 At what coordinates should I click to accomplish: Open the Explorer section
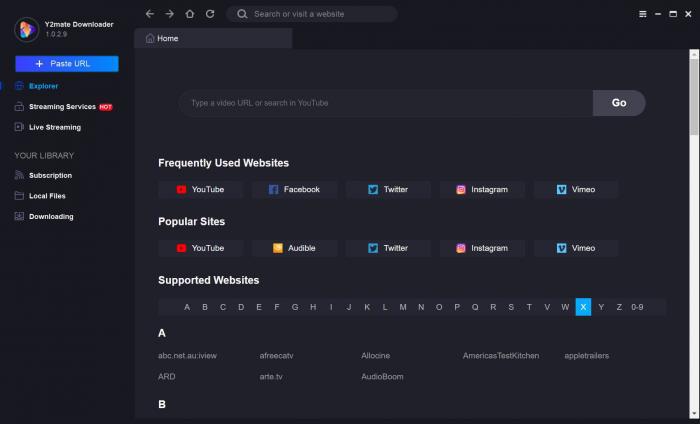click(43, 86)
